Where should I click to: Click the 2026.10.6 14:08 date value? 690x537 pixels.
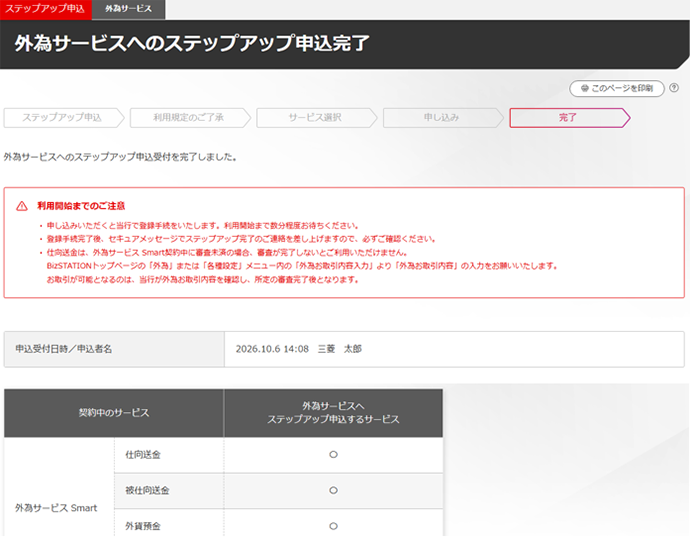point(273,350)
